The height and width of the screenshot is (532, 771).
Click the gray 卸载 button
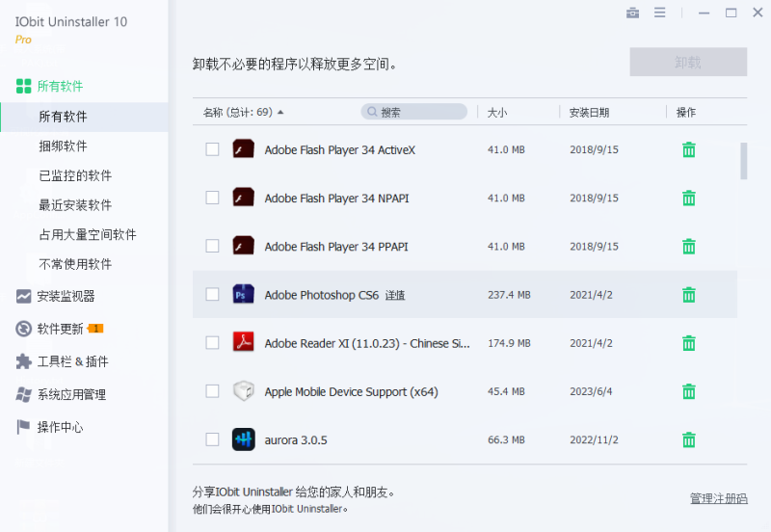coord(688,62)
